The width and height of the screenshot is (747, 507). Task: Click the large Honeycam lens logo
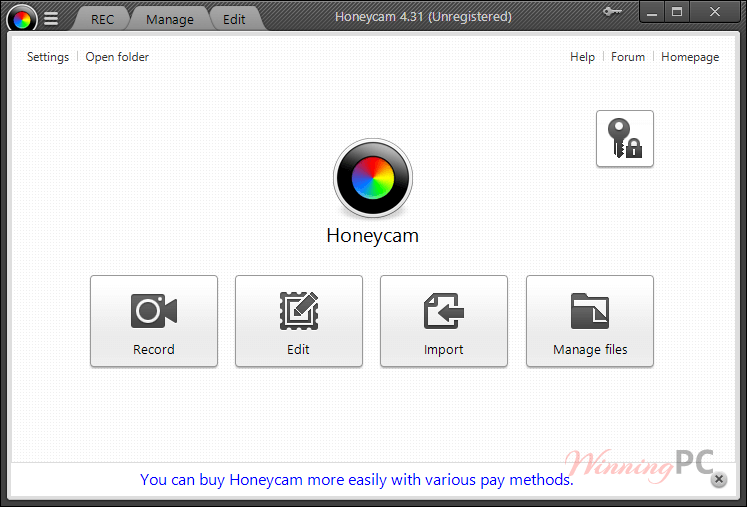point(373,178)
